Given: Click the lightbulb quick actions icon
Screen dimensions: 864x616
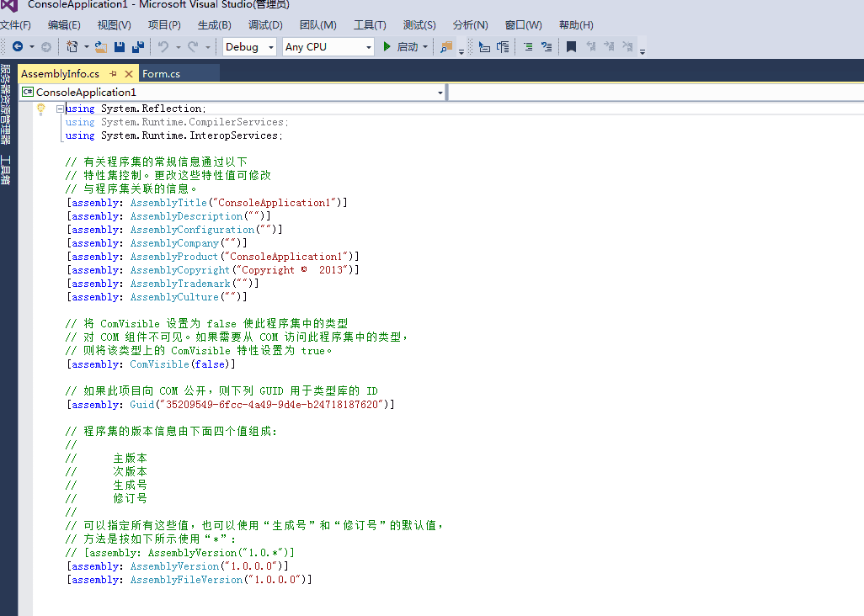Looking at the screenshot, I should (40, 109).
